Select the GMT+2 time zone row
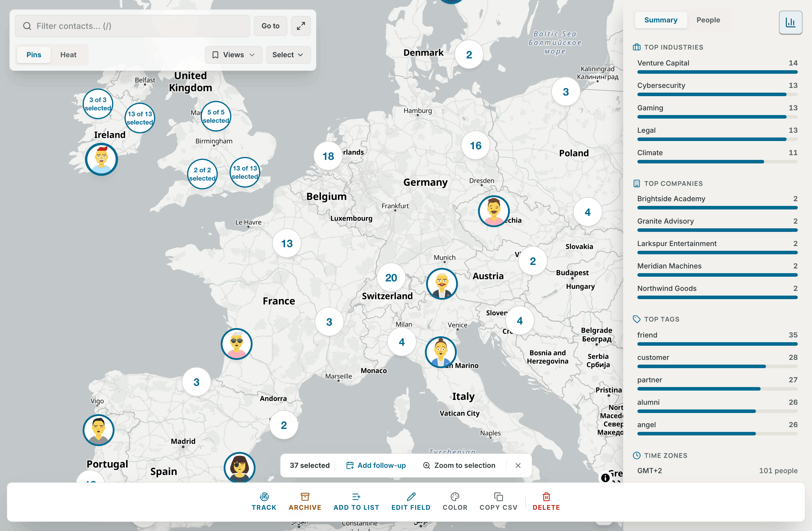812x531 pixels. coord(717,471)
